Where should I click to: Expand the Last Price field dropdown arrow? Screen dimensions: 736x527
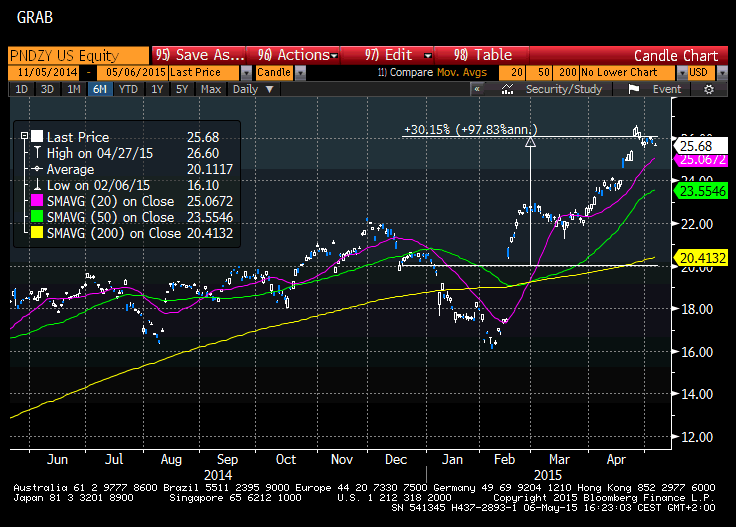[x=246, y=73]
